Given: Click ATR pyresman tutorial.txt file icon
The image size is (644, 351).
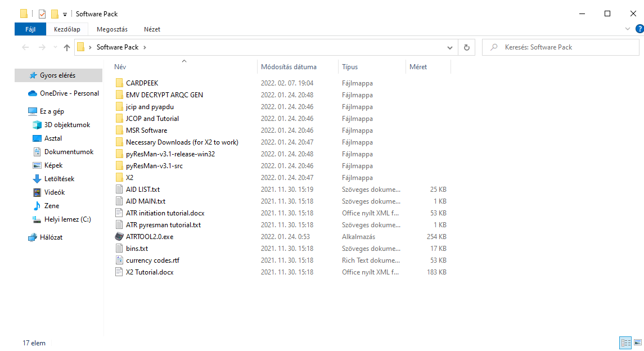Looking at the screenshot, I should click(x=119, y=225).
